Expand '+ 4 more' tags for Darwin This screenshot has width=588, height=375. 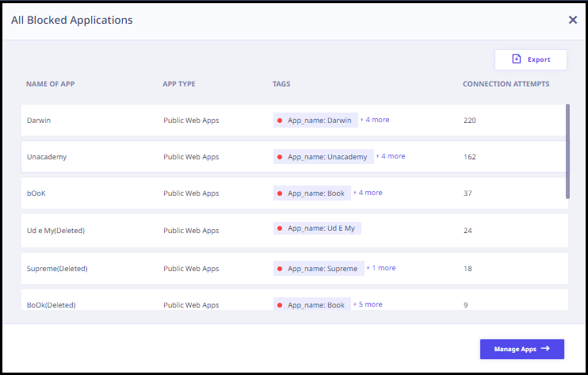[x=375, y=120]
